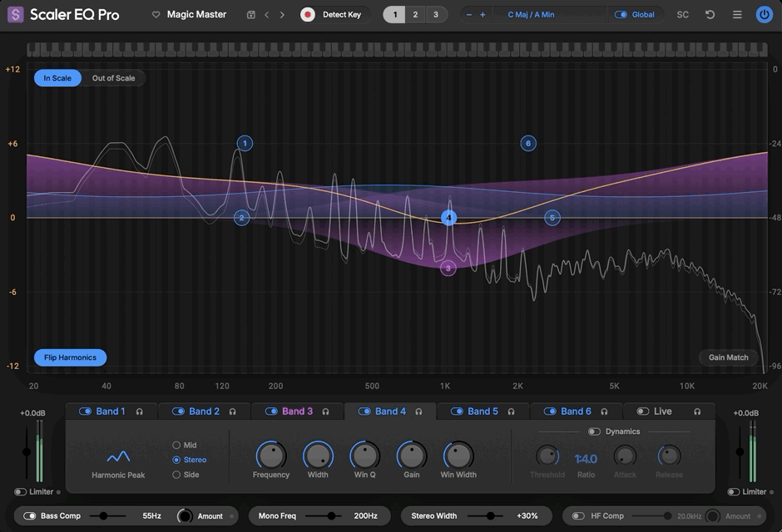
Task: Select EQ state 1
Action: click(394, 15)
